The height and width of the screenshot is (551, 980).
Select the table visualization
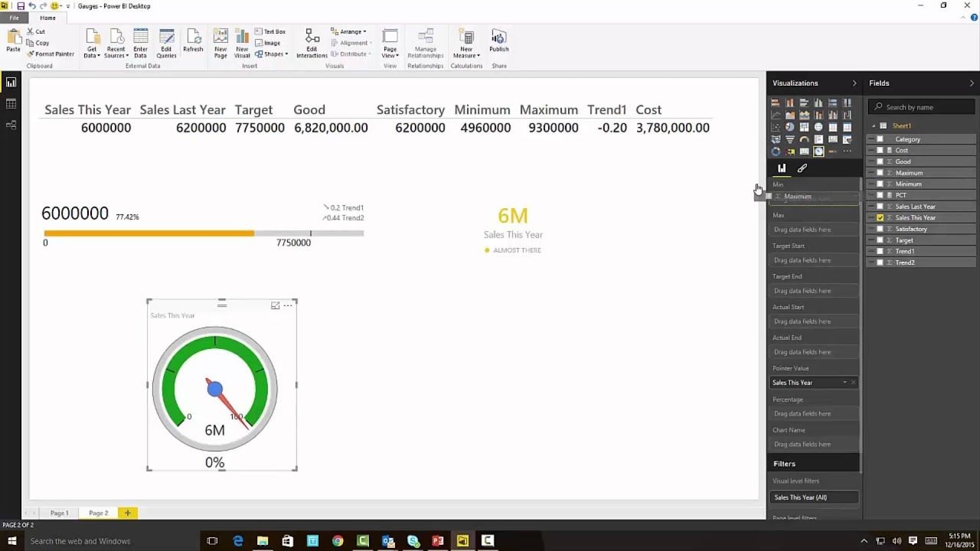[x=832, y=127]
